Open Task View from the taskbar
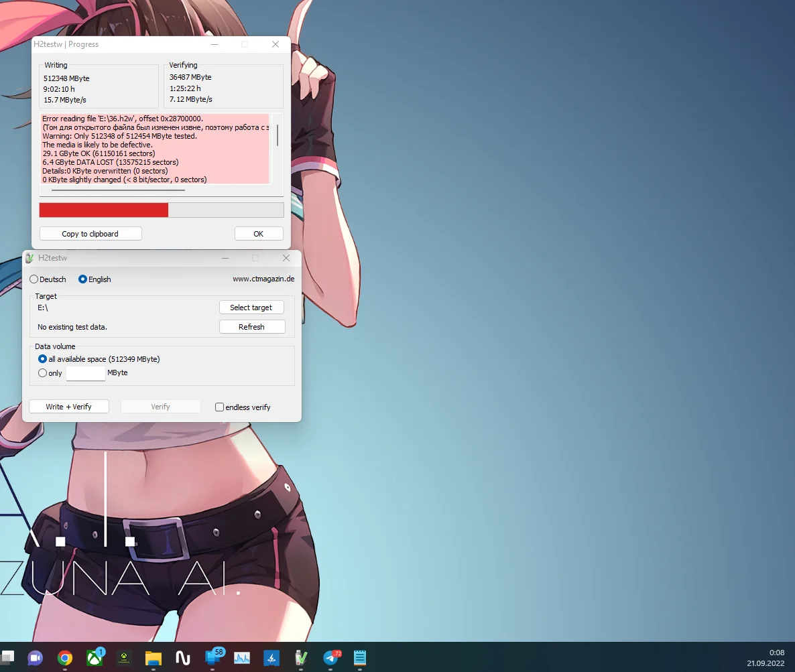The width and height of the screenshot is (795, 672). pos(7,657)
